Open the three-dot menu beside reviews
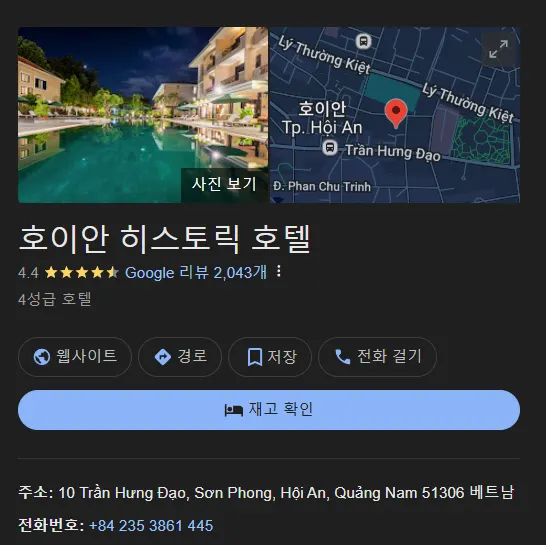The height and width of the screenshot is (545, 546). 279,271
